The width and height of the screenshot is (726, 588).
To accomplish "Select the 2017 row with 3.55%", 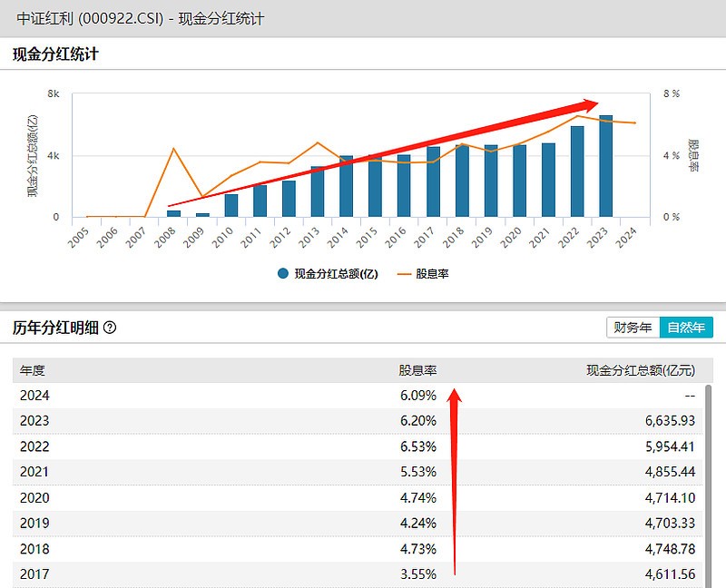I will 358,574.
